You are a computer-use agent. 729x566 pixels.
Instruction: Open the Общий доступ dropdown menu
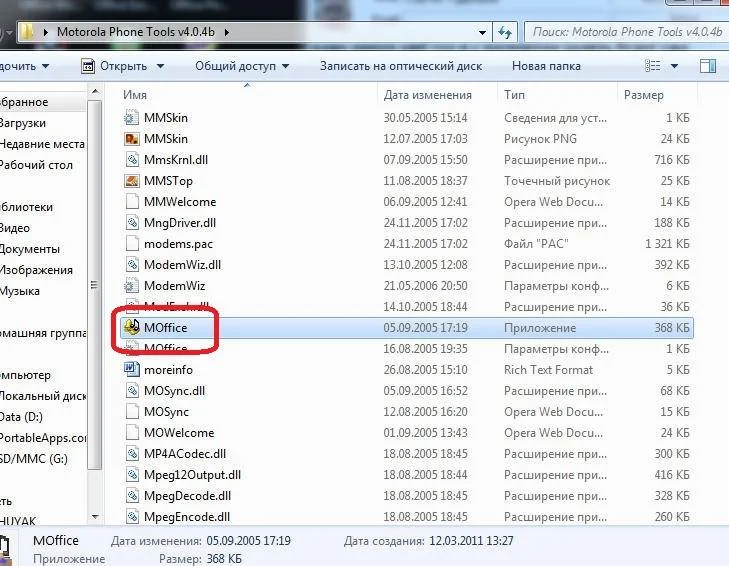click(x=242, y=66)
